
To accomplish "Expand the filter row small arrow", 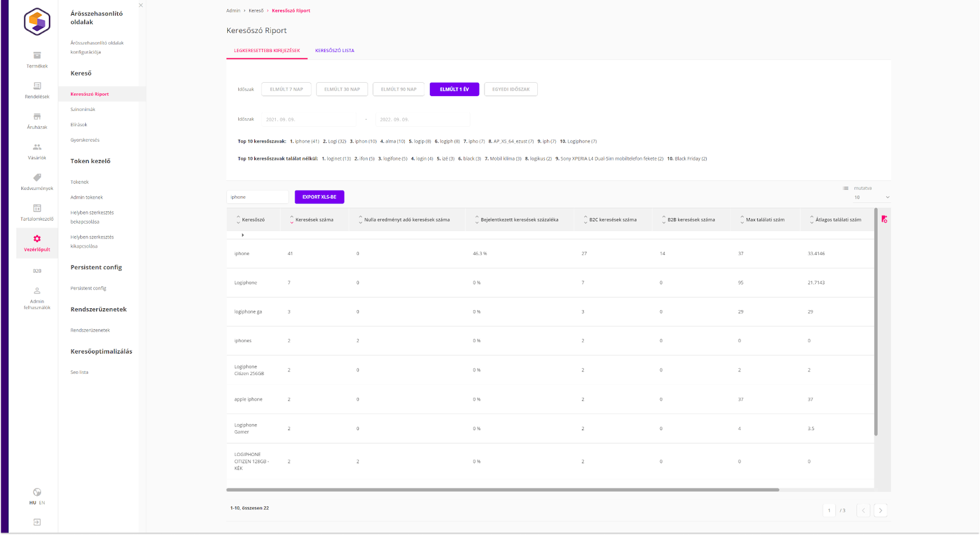I will (x=243, y=235).
